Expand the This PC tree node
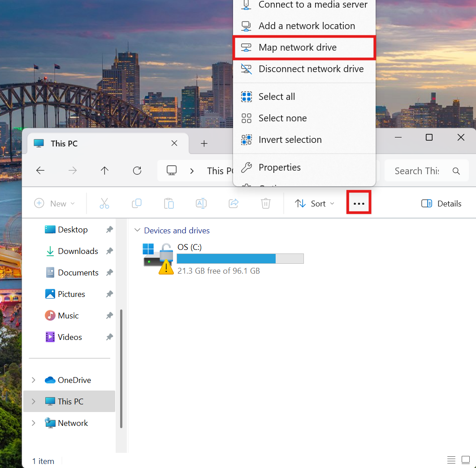Image resolution: width=476 pixels, height=468 pixels. pos(34,402)
